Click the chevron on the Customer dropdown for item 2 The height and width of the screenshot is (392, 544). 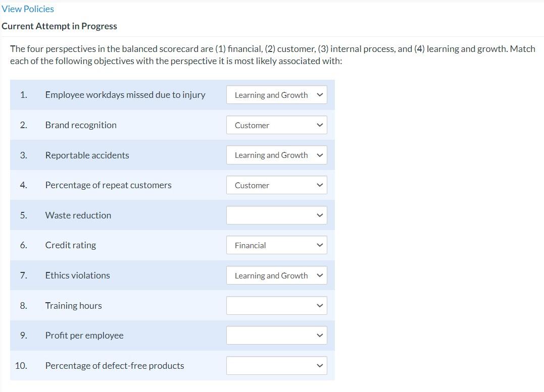(x=319, y=125)
